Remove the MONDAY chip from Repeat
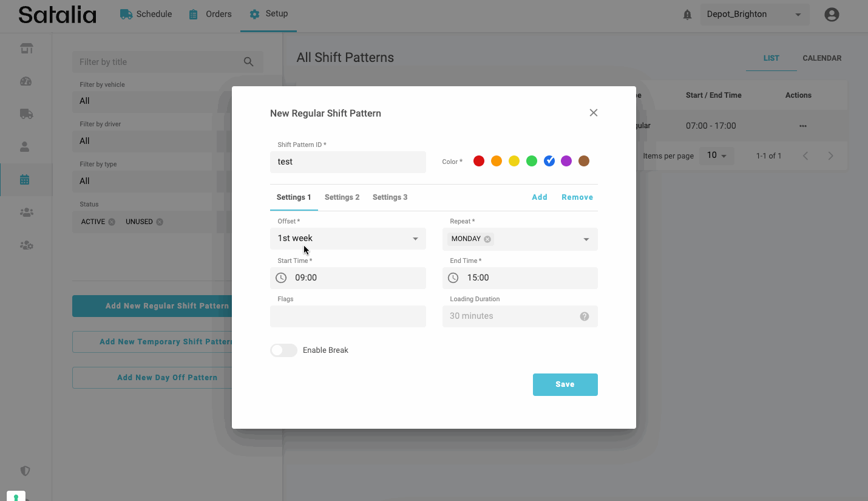The width and height of the screenshot is (868, 501). tap(487, 239)
